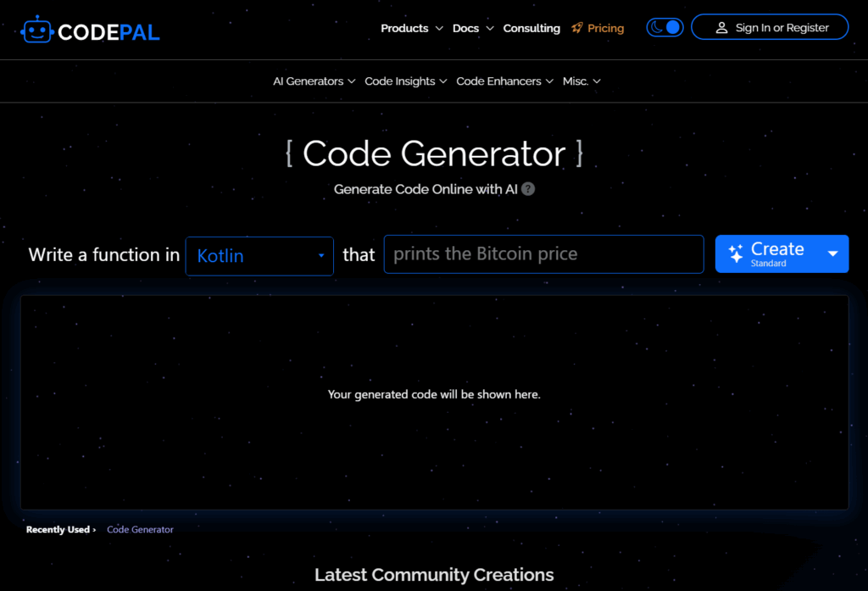The height and width of the screenshot is (591, 868).
Task: Expand the Misc. menu
Action: point(581,81)
